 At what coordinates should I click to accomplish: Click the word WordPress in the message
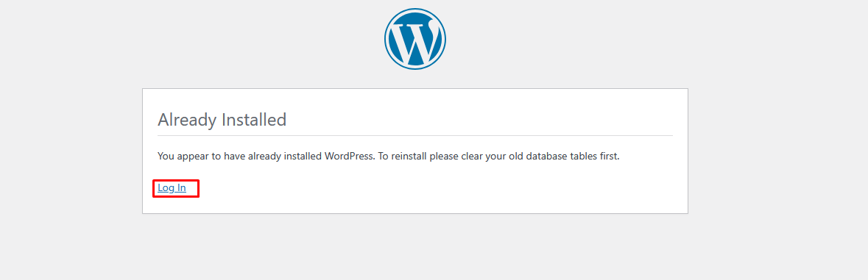click(349, 157)
